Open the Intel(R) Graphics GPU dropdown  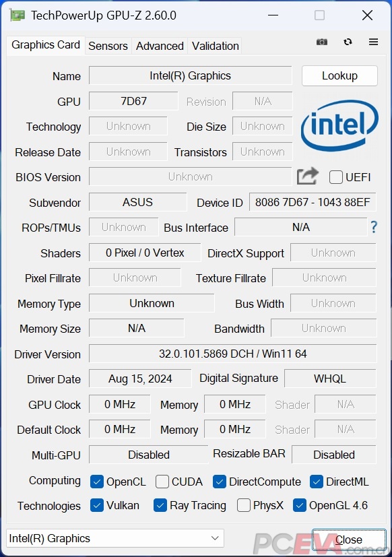point(115,538)
